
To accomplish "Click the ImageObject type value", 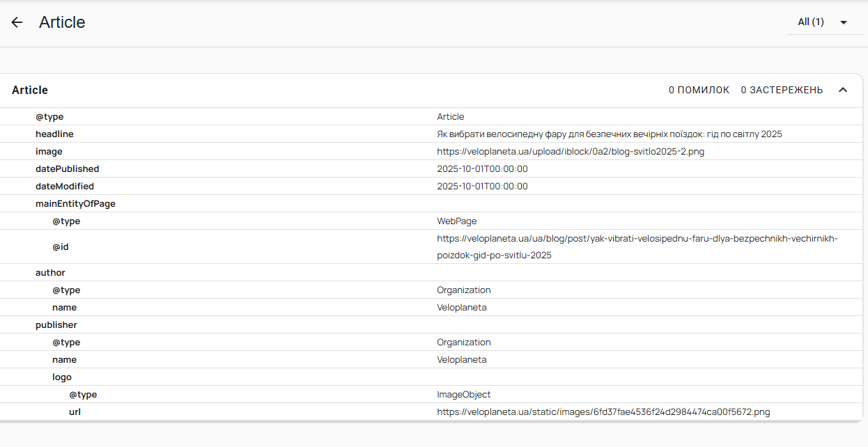I will point(464,394).
